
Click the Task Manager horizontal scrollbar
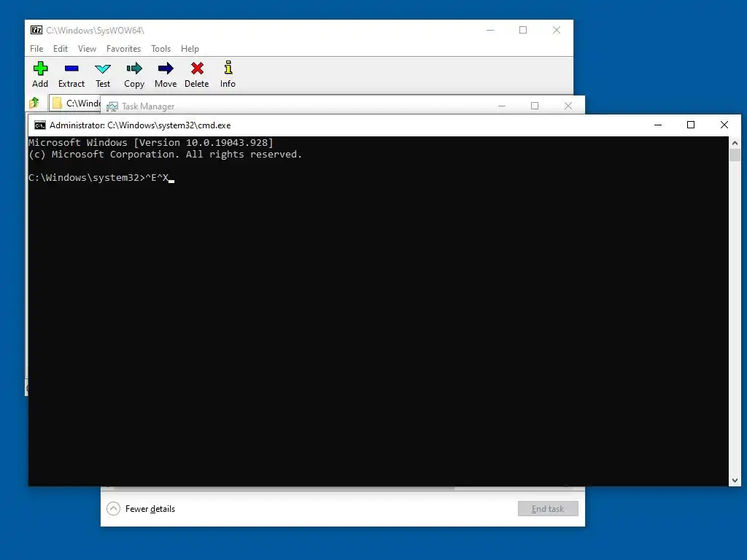284,488
